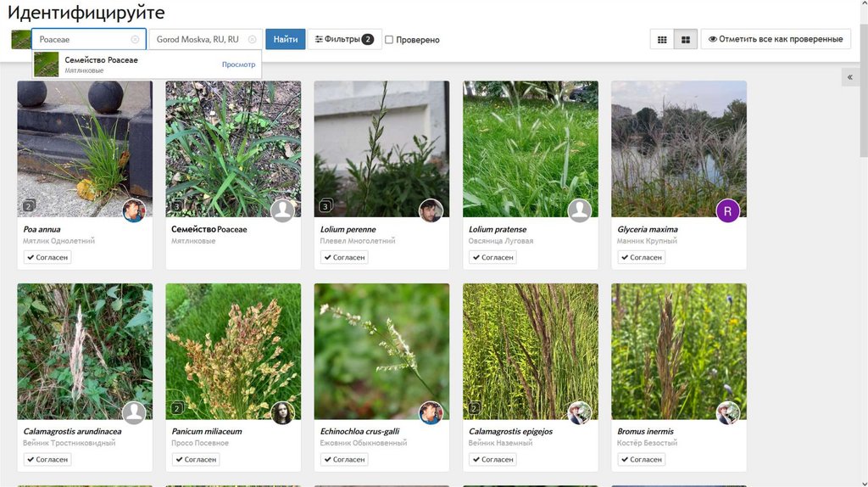Viewport: 868px width, 487px height.
Task: Click into the location input field
Action: click(x=199, y=40)
